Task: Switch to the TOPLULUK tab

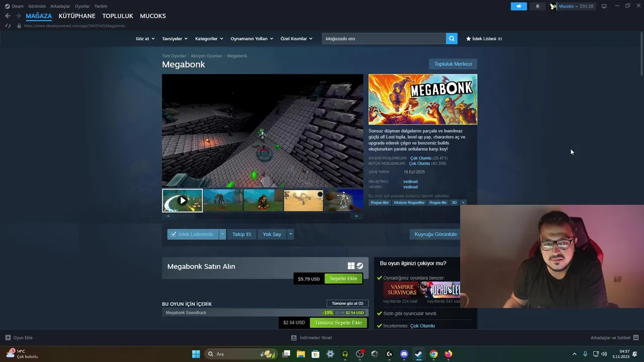Action: click(x=117, y=16)
